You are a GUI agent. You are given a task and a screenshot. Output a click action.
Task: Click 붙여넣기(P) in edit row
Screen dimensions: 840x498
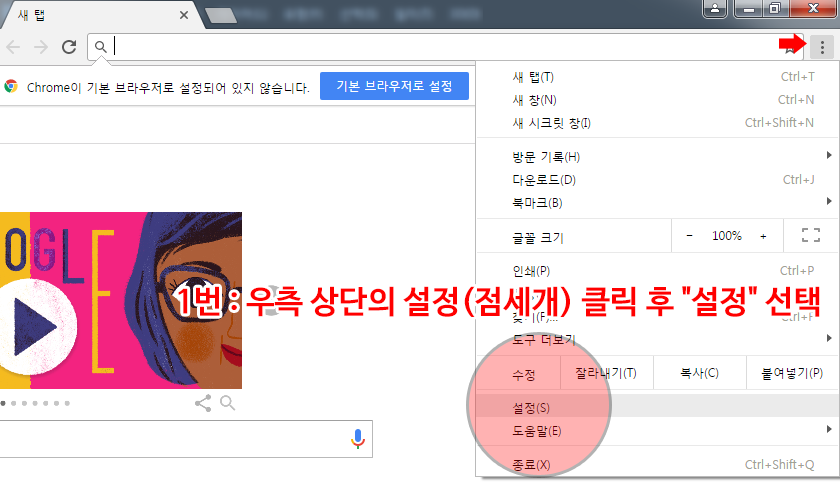(792, 373)
